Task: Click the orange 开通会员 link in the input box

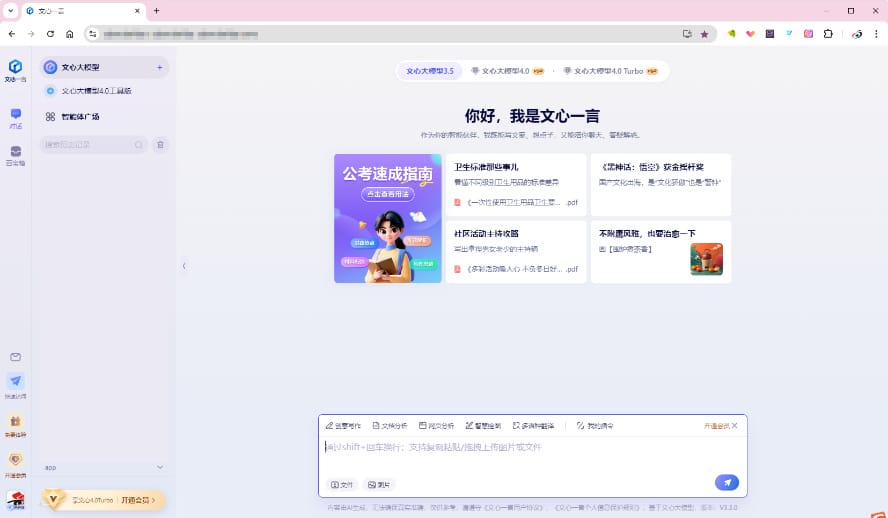Action: tap(716, 426)
